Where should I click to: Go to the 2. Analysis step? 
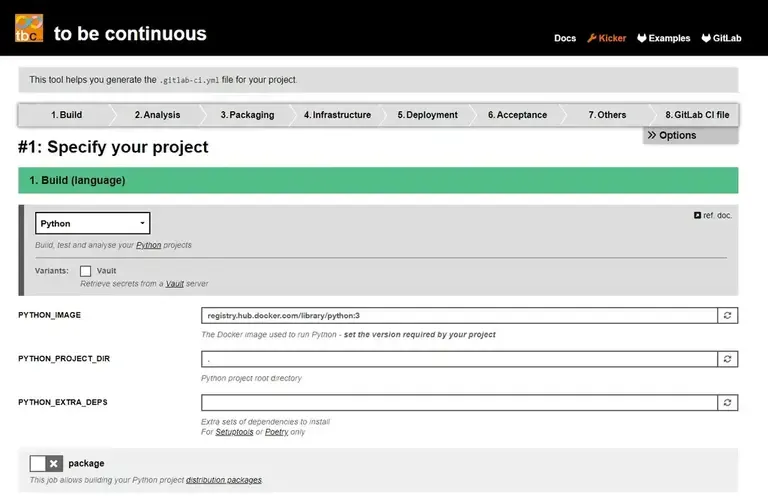[157, 115]
